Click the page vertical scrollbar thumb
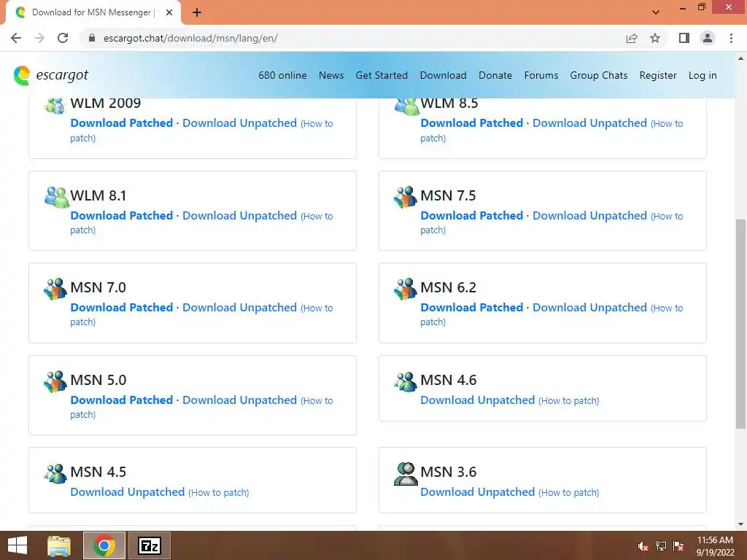 pyautogui.click(x=740, y=324)
